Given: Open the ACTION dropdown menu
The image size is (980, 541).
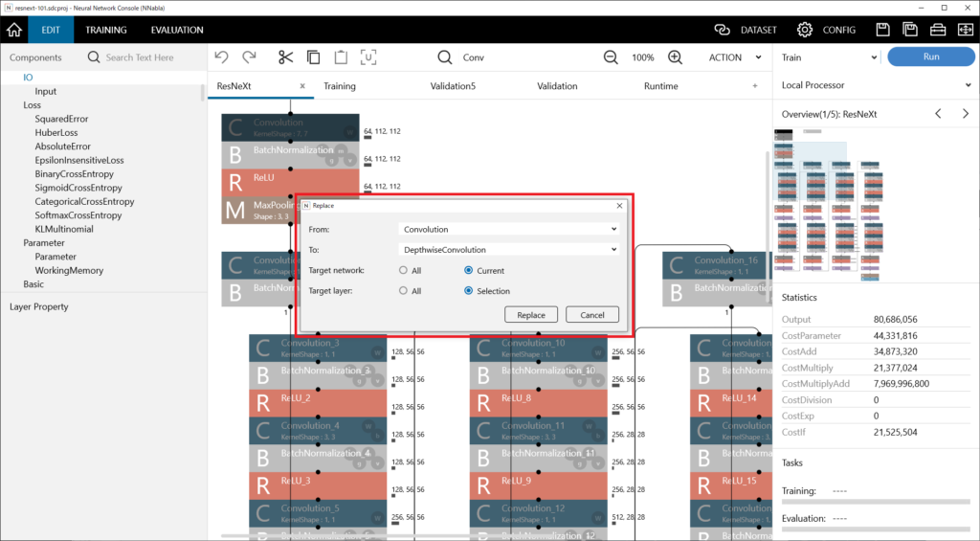Looking at the screenshot, I should [x=735, y=56].
